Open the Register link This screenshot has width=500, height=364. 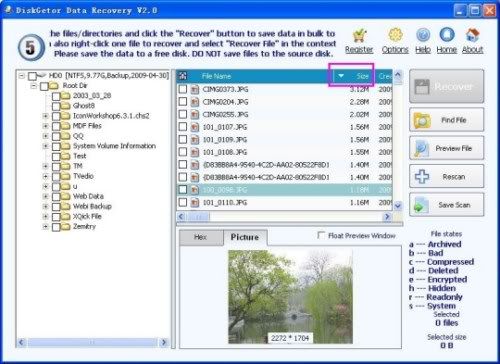pyautogui.click(x=359, y=50)
